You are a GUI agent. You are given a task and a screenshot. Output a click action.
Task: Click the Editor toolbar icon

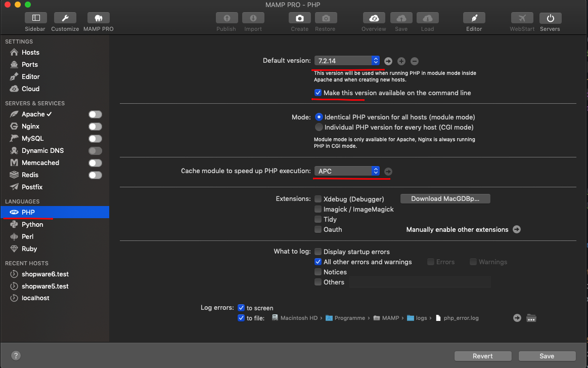click(474, 19)
